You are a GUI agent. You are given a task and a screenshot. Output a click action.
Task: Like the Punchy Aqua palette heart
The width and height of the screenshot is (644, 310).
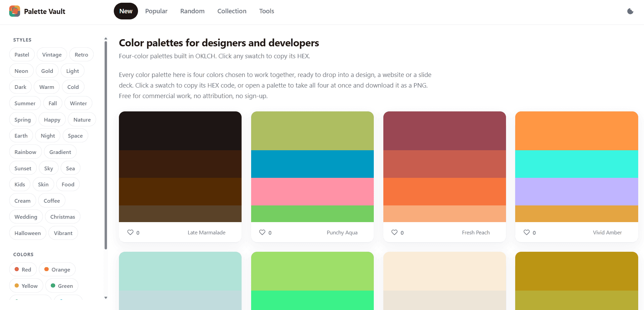point(262,232)
